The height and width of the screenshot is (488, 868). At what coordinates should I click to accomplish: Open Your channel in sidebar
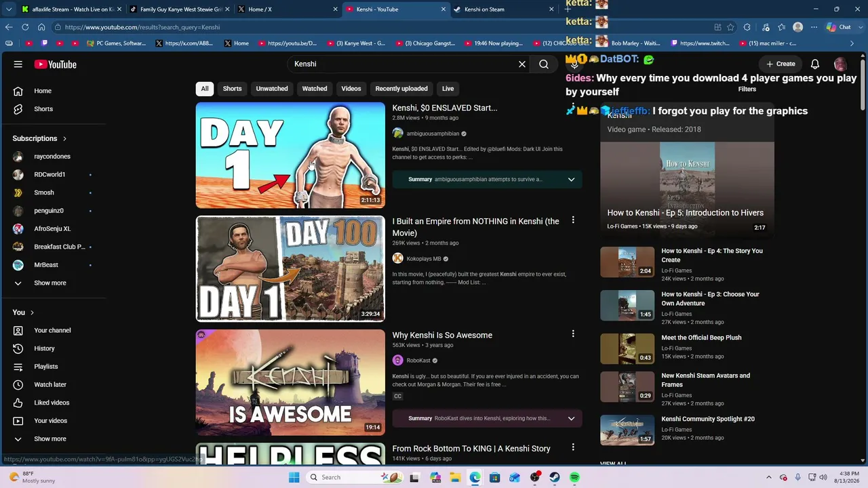(x=52, y=331)
